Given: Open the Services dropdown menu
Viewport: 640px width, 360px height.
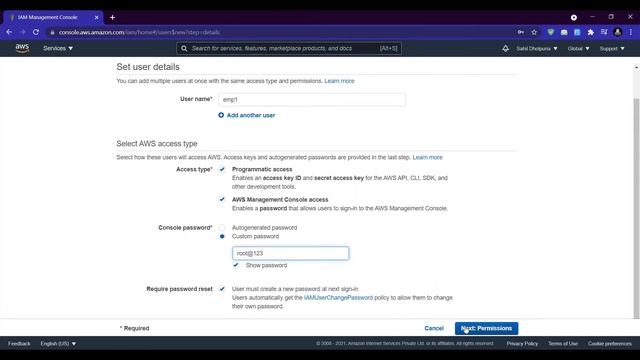Looking at the screenshot, I should pyautogui.click(x=58, y=48).
